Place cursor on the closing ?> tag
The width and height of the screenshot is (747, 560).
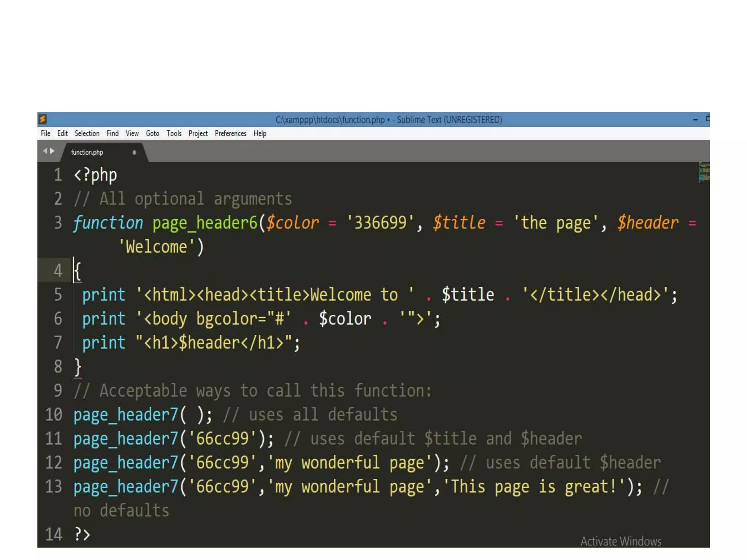click(x=82, y=534)
